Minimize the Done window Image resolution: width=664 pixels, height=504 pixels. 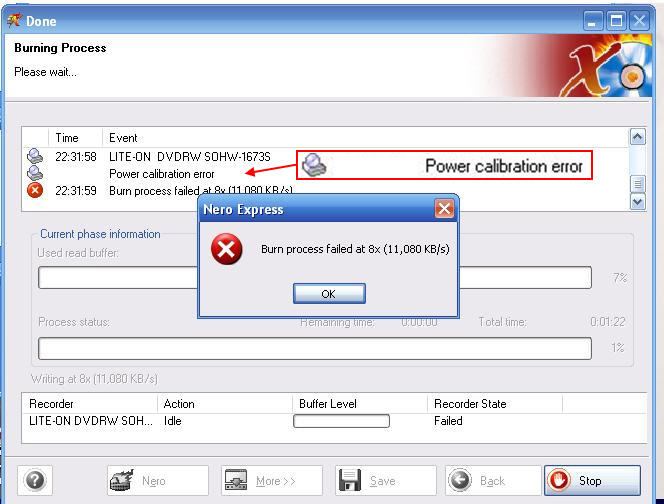point(593,21)
